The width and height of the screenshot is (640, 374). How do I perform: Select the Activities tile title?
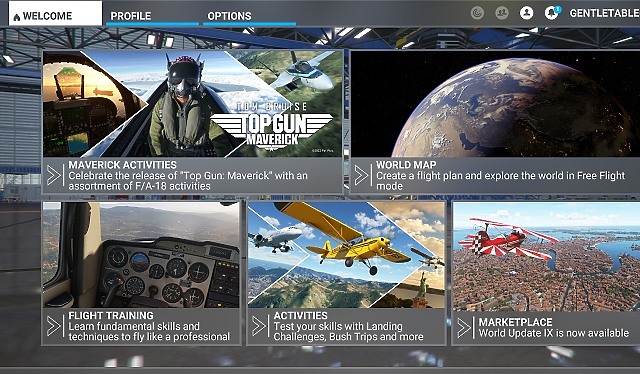300,316
